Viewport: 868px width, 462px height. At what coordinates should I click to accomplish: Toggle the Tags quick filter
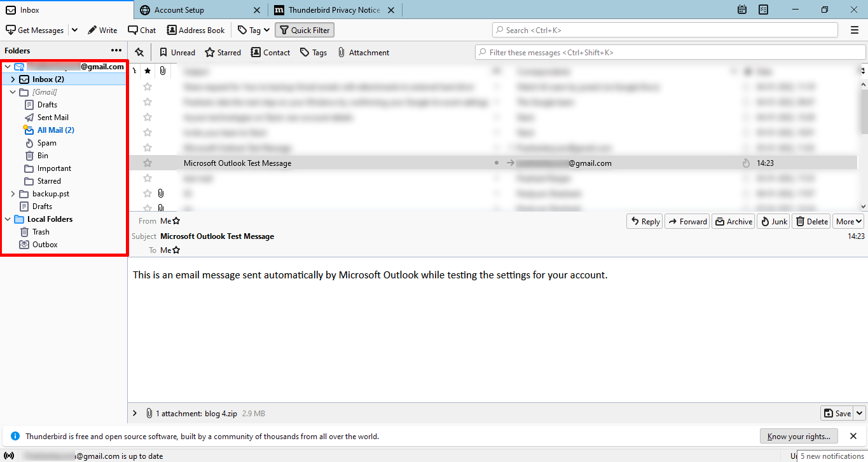click(x=313, y=52)
